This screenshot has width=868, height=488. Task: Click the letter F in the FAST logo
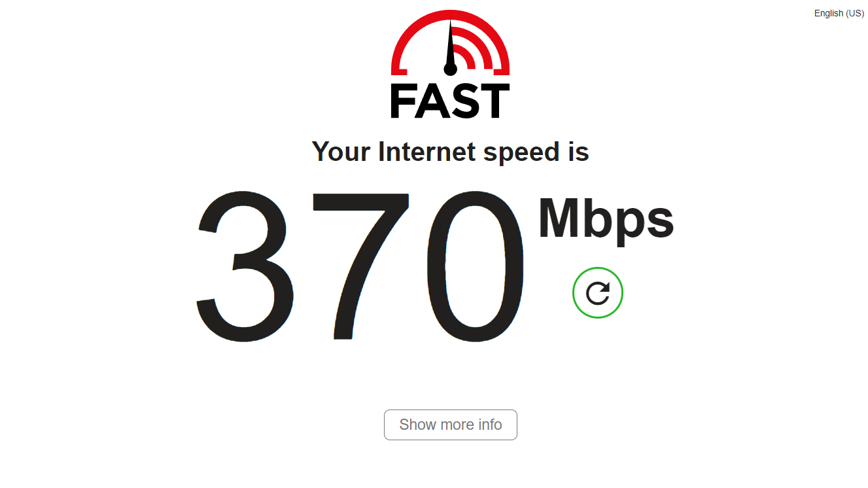pyautogui.click(x=404, y=101)
